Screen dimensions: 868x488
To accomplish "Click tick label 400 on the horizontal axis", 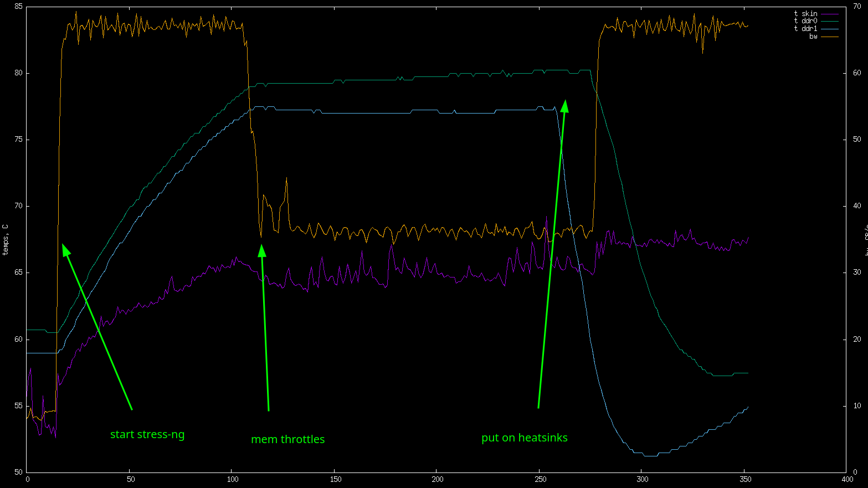I will (848, 480).
